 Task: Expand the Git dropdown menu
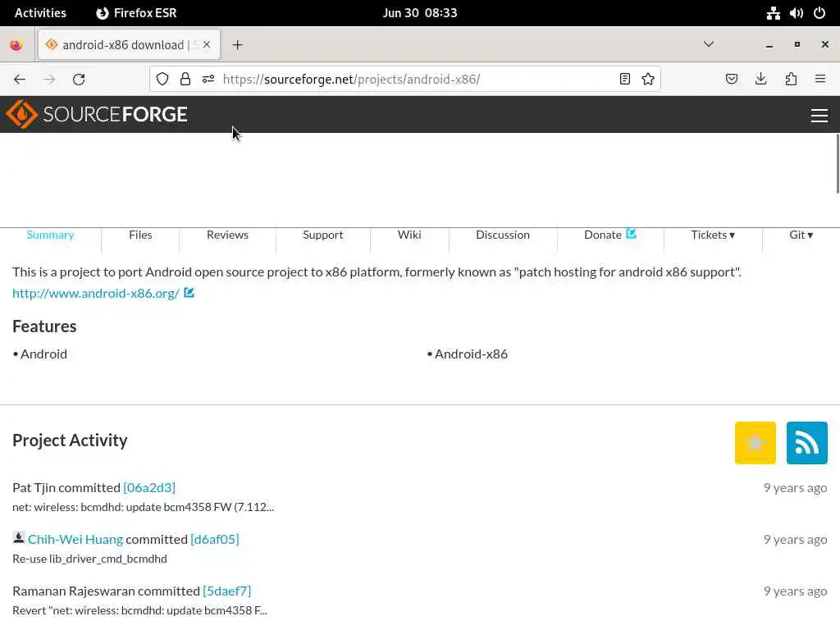click(801, 235)
